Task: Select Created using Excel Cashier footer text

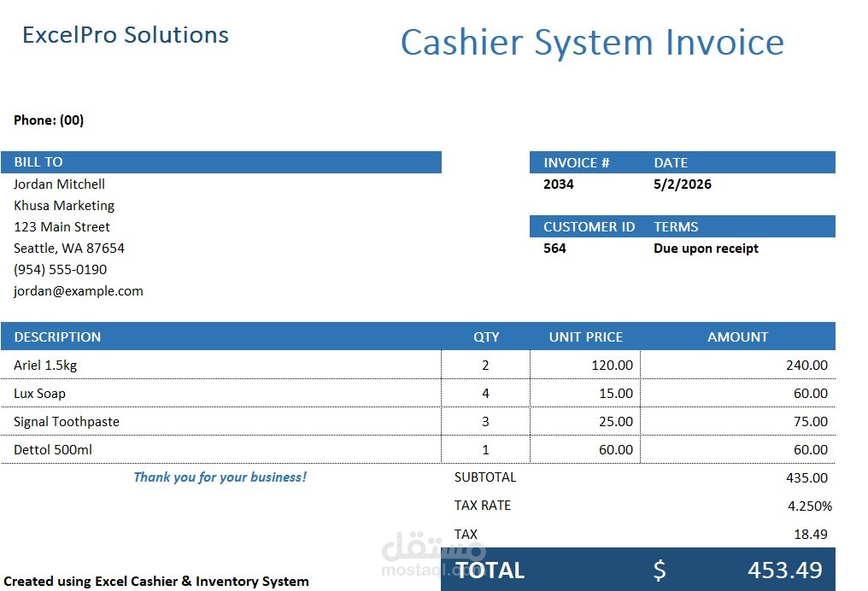Action: (156, 582)
